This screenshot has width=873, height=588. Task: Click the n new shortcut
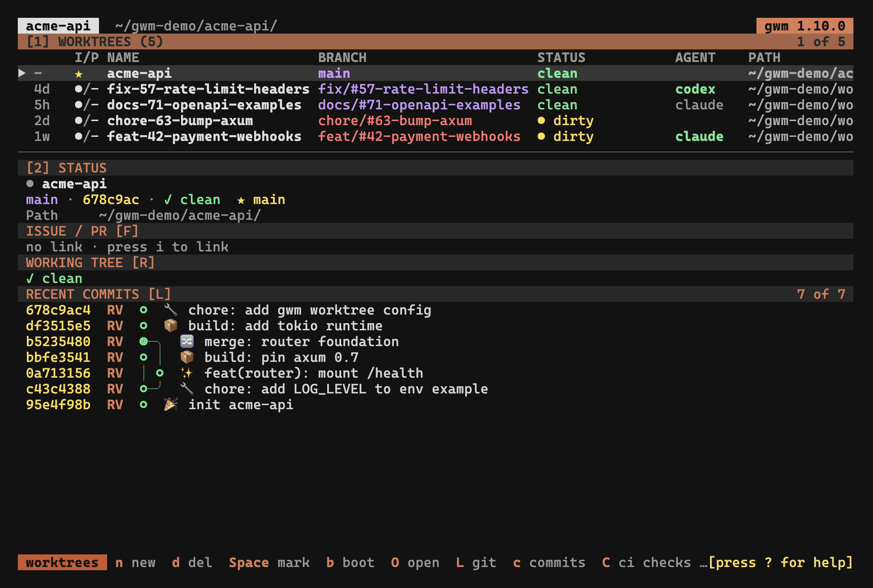click(x=135, y=563)
